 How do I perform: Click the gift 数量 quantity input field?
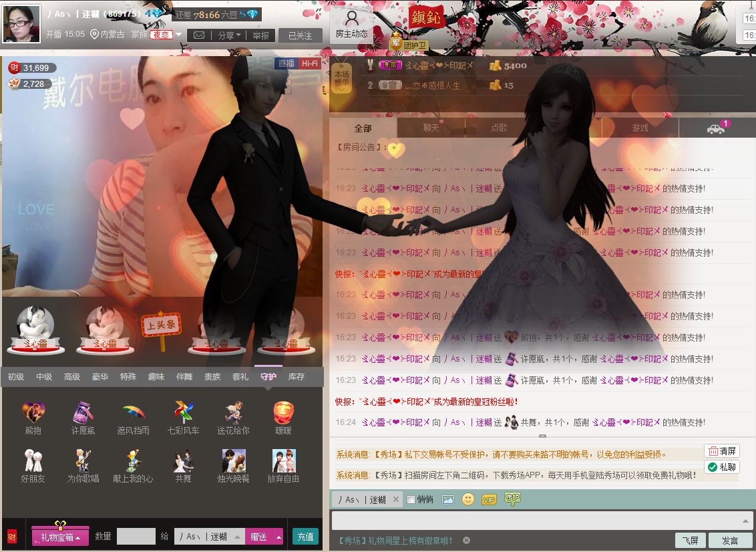click(136, 537)
